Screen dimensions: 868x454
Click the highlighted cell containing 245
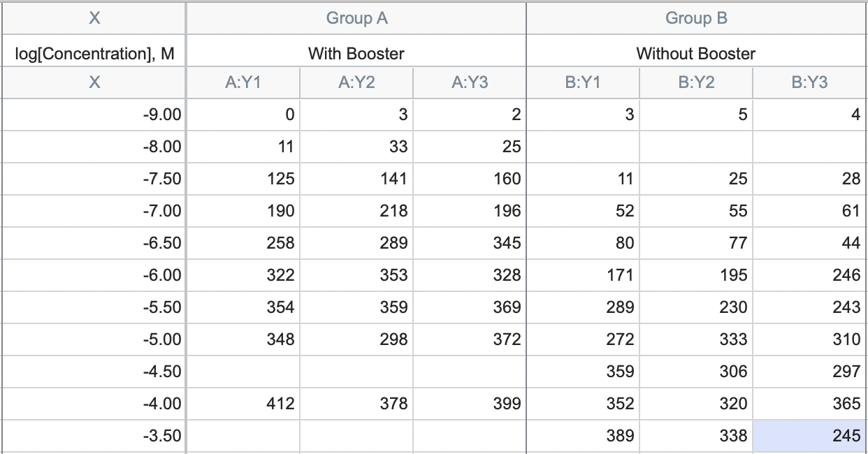pos(809,436)
